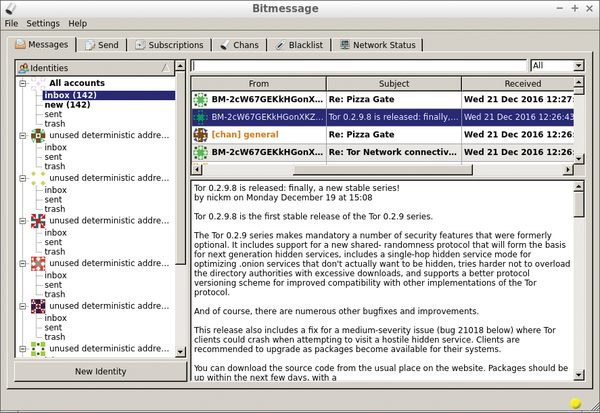Click the salmon identicon of the fourth unused address
This screenshot has height=413, width=600.
coord(38,264)
